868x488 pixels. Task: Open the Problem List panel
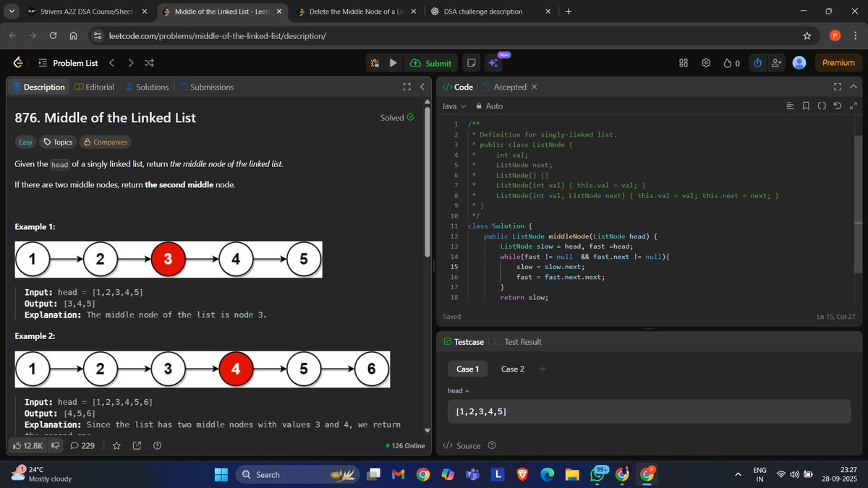click(x=67, y=63)
